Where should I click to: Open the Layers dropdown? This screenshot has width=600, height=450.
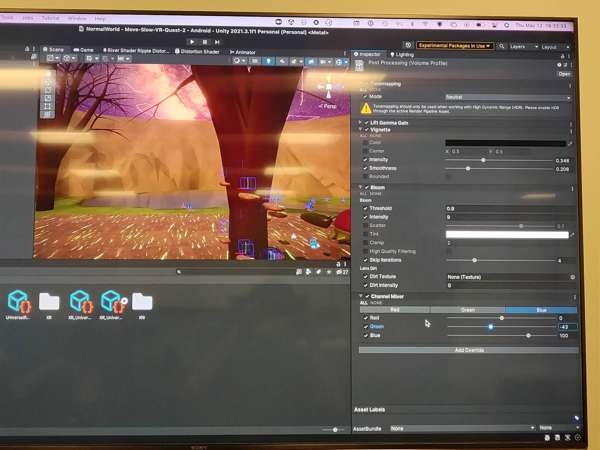tap(520, 46)
